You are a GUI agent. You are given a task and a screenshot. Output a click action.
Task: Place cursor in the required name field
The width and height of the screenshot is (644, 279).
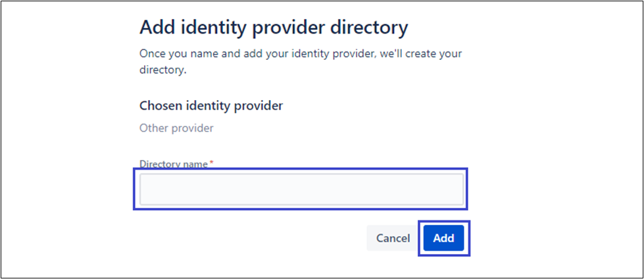(x=301, y=190)
